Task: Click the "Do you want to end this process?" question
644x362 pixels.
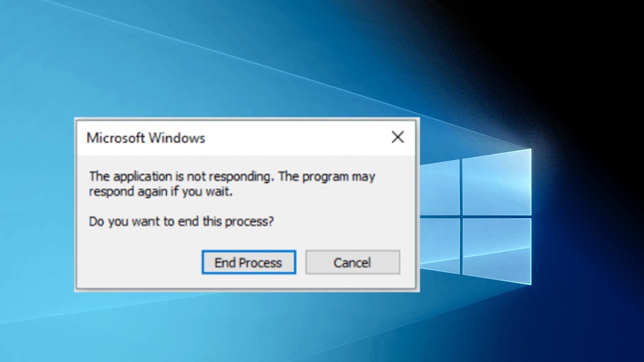Action: tap(181, 221)
